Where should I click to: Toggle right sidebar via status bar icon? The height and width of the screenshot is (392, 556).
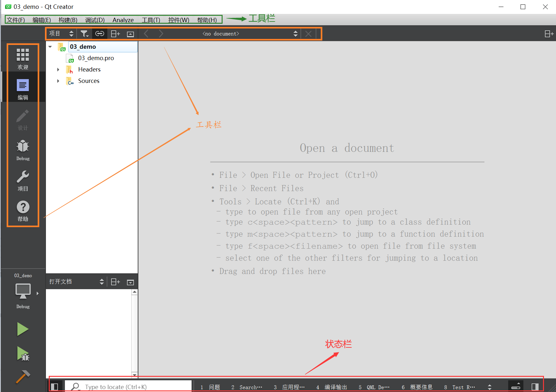[535, 387]
